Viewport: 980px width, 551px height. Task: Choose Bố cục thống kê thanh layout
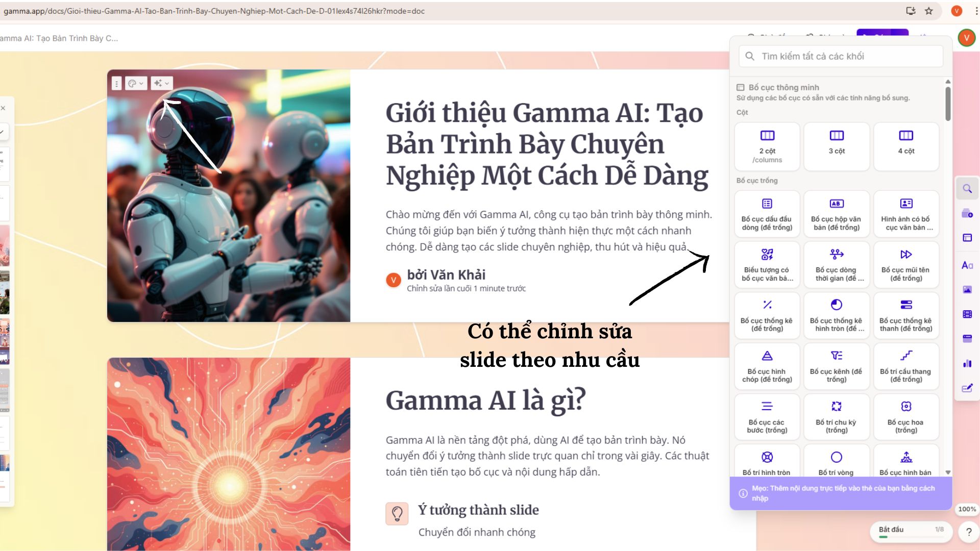[x=906, y=315]
